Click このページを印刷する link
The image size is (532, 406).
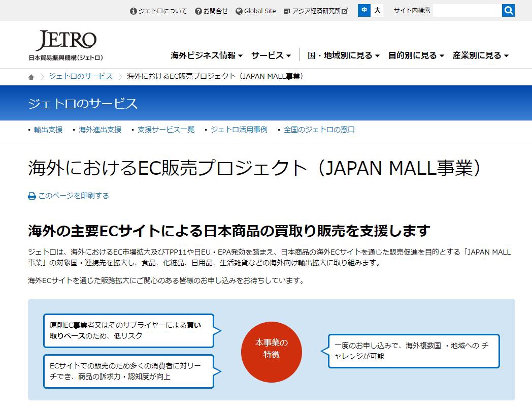tap(74, 196)
